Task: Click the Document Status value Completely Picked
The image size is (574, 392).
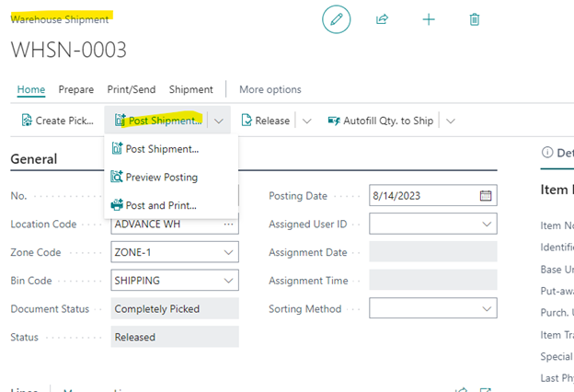Action: point(175,308)
